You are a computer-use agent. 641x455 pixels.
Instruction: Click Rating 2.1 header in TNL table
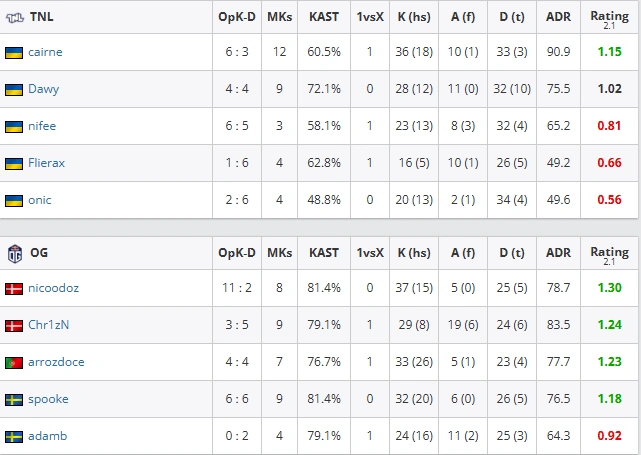(x=610, y=19)
